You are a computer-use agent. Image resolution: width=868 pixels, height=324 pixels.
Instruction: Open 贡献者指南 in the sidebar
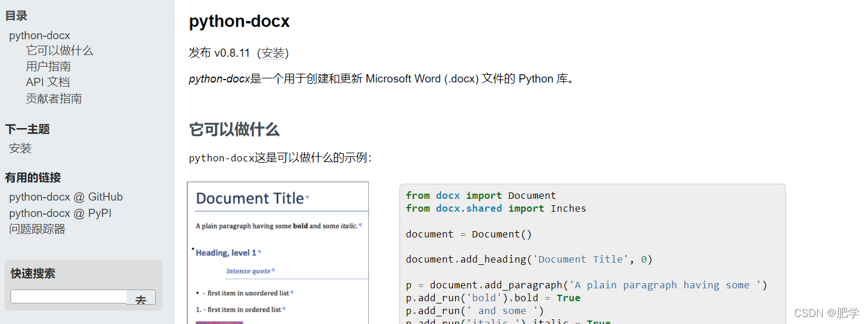[54, 99]
